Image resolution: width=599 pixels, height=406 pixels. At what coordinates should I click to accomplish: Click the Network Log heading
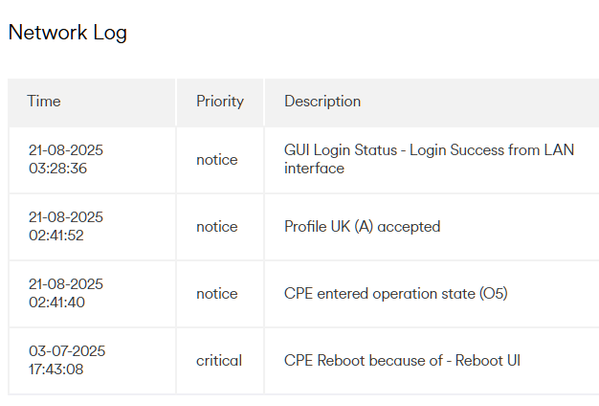(68, 32)
